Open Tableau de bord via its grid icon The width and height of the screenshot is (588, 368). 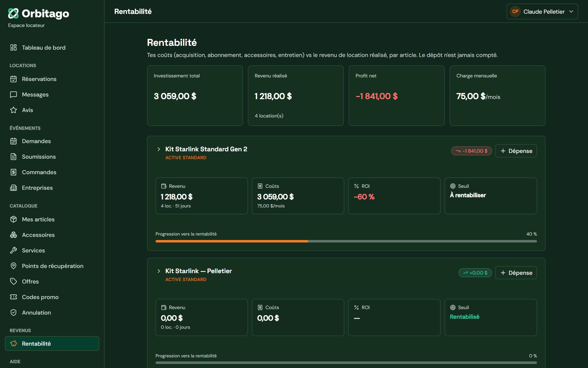pyautogui.click(x=13, y=47)
